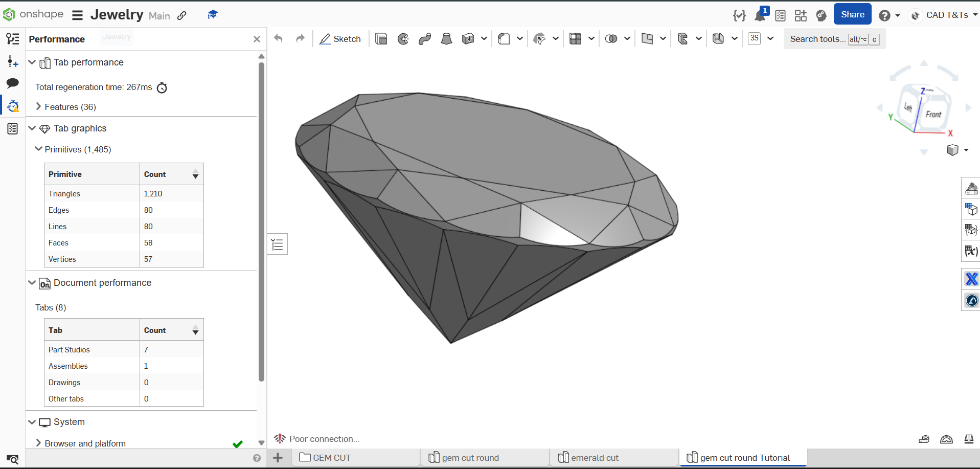The height and width of the screenshot is (469, 980).
Task: Switch to emerald cut tab
Action: 614,458
